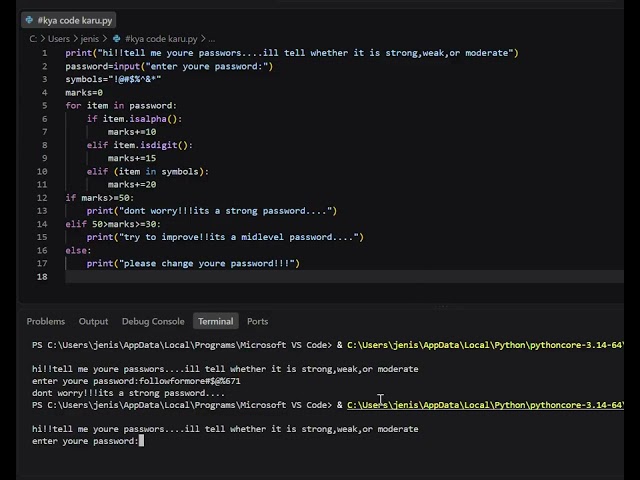Open the Ports panel tab
The width and height of the screenshot is (640, 480).
258,322
